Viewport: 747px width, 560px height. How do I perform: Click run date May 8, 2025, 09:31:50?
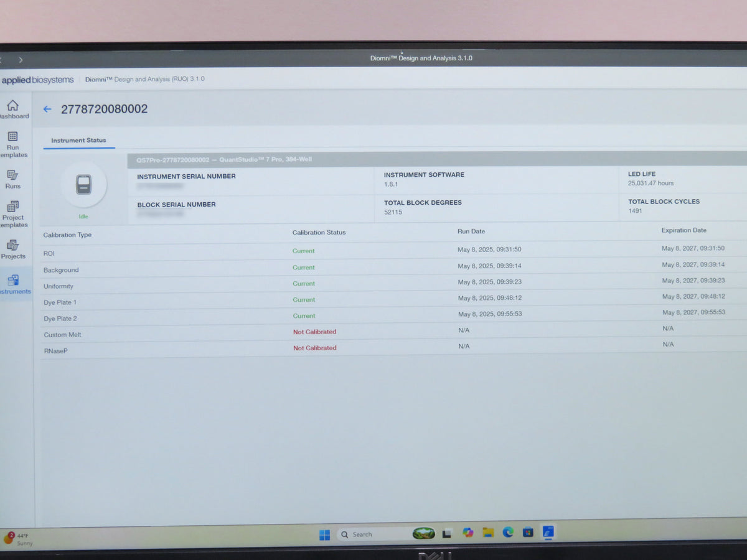pos(489,250)
